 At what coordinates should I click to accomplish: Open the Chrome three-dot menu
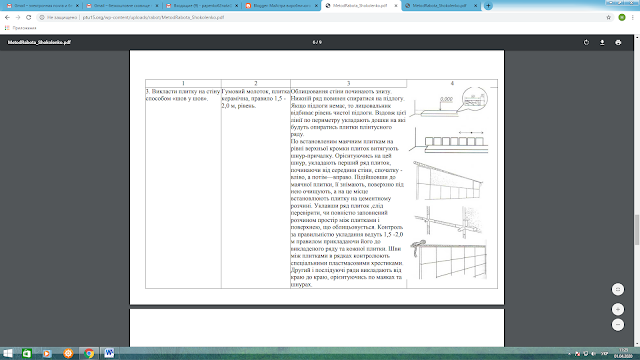pos(633,18)
